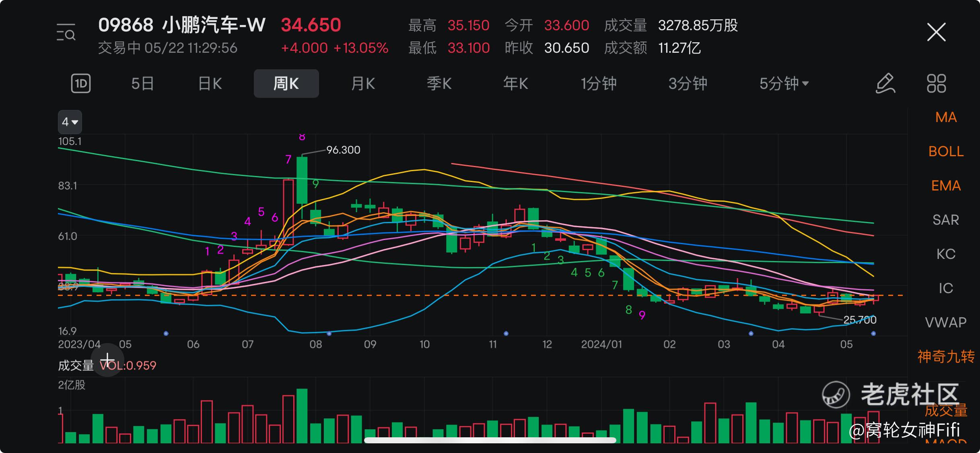Switch to the 月K tab
Image resolution: width=980 pixels, height=453 pixels.
coord(363,83)
